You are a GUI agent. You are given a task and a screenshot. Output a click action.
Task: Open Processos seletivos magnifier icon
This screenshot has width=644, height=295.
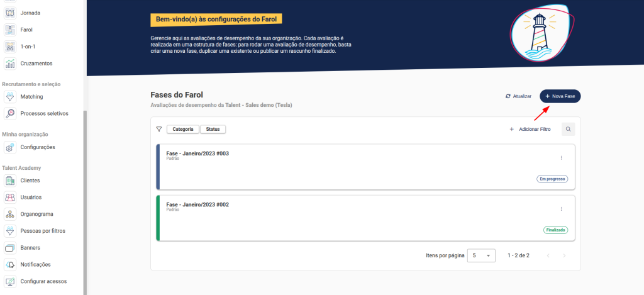tap(10, 114)
